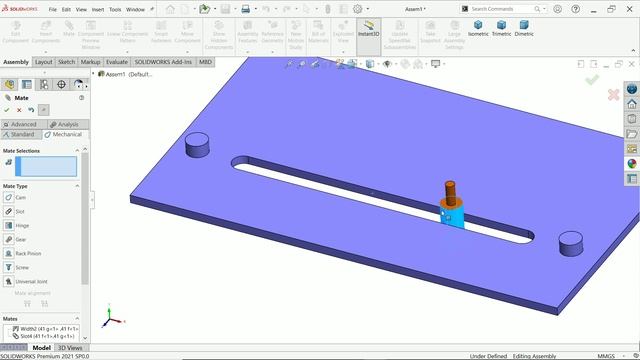Open the FeatureManager design tree tab
The image size is (640, 360).
click(9, 84)
